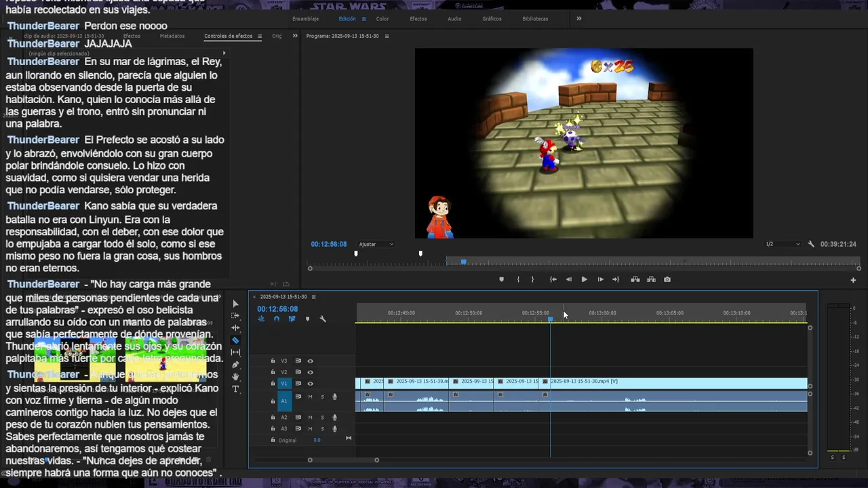This screenshot has height=488, width=868.
Task: Toggle V2 track output eye
Action: (x=310, y=372)
